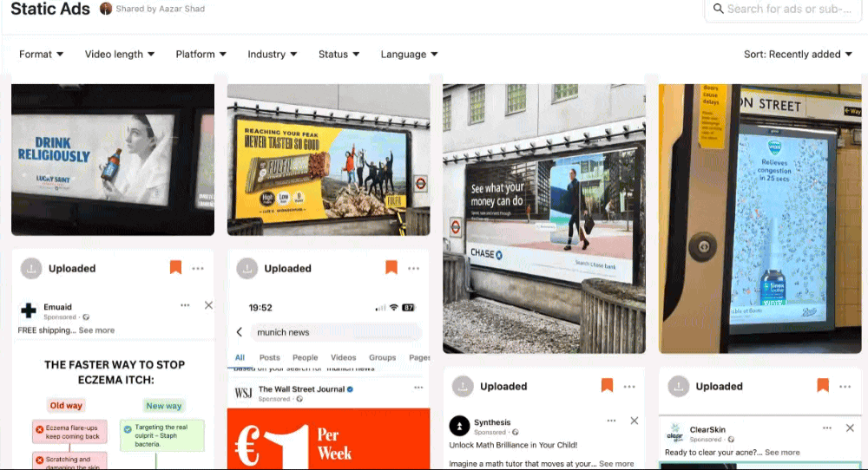Click the munich news search field
The image size is (868, 470).
click(x=337, y=332)
